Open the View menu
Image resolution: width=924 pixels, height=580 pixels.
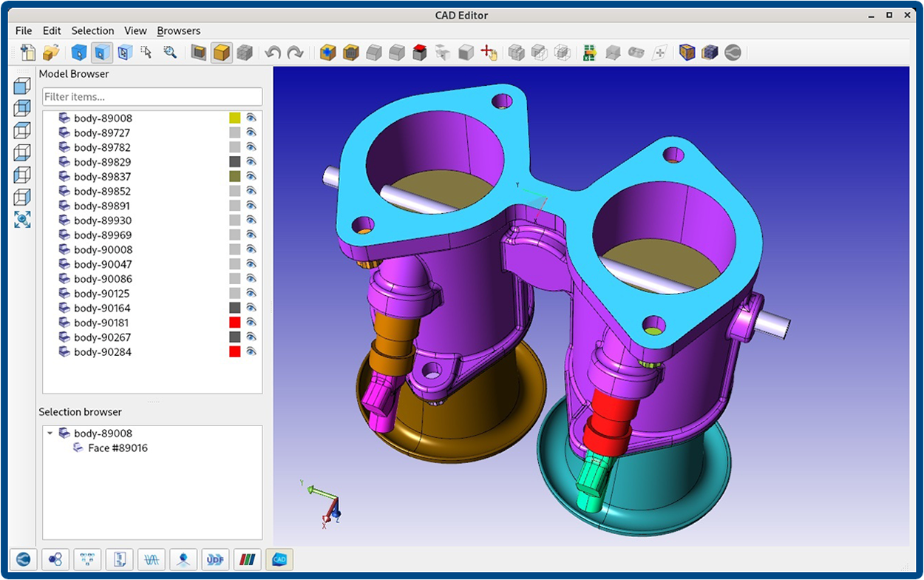[135, 30]
